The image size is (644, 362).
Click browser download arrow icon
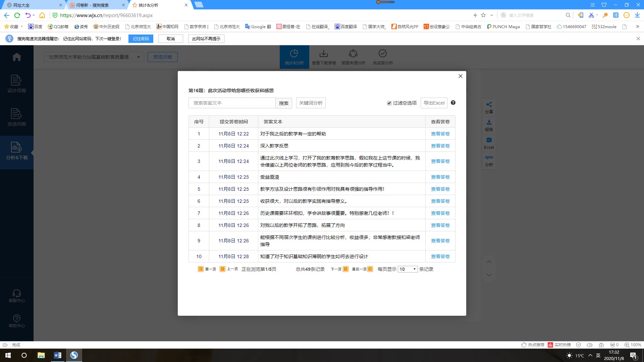pyautogui.click(x=637, y=15)
